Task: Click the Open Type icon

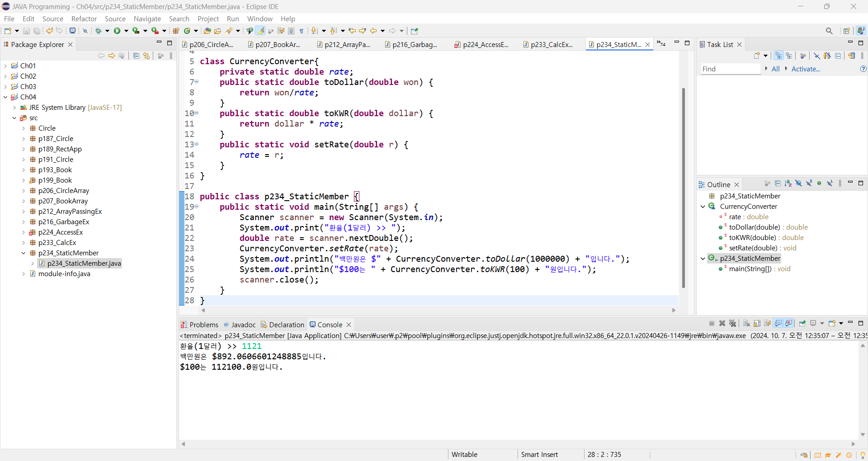Action: [x=208, y=31]
